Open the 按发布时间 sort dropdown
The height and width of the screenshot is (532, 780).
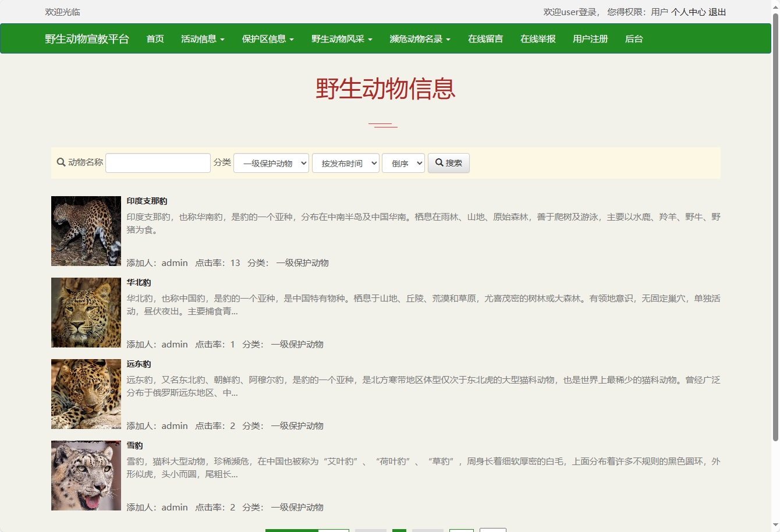pyautogui.click(x=346, y=163)
